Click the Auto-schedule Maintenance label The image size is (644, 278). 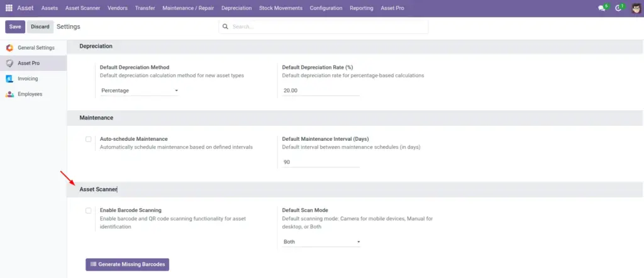point(134,139)
